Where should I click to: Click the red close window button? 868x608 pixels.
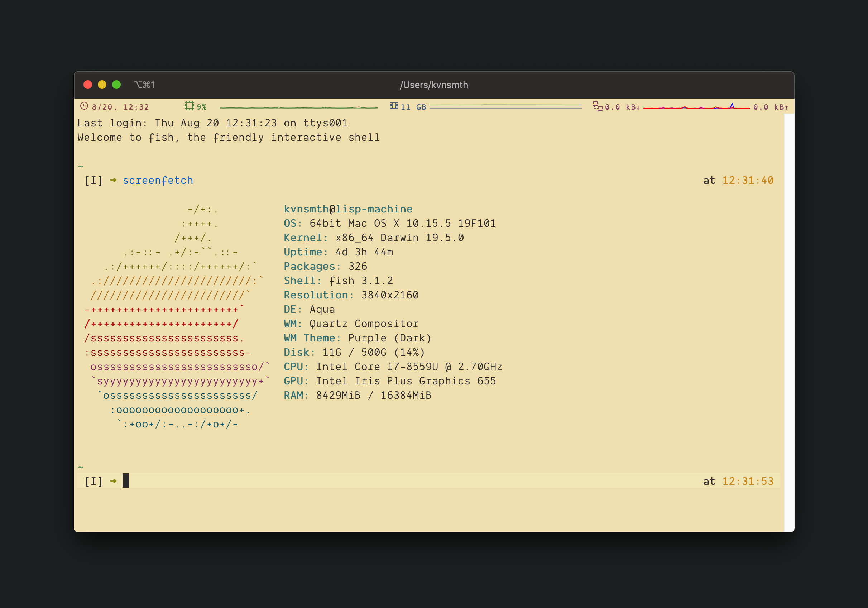pyautogui.click(x=88, y=85)
